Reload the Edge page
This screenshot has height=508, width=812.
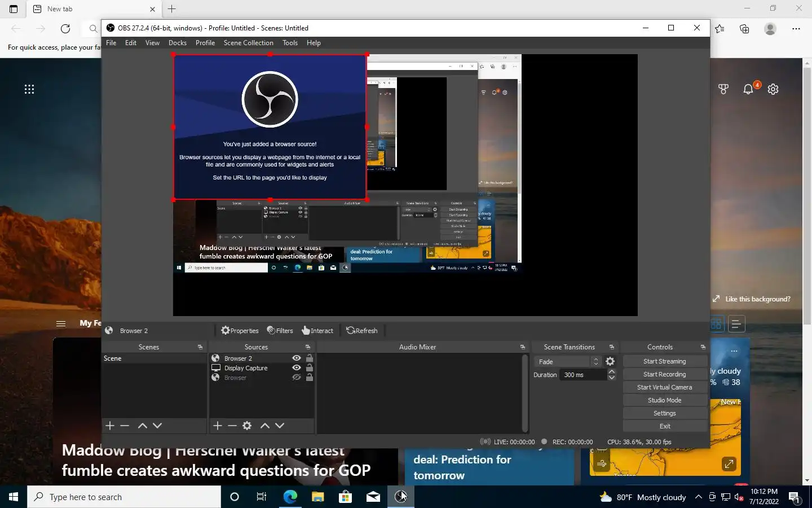[x=65, y=29]
